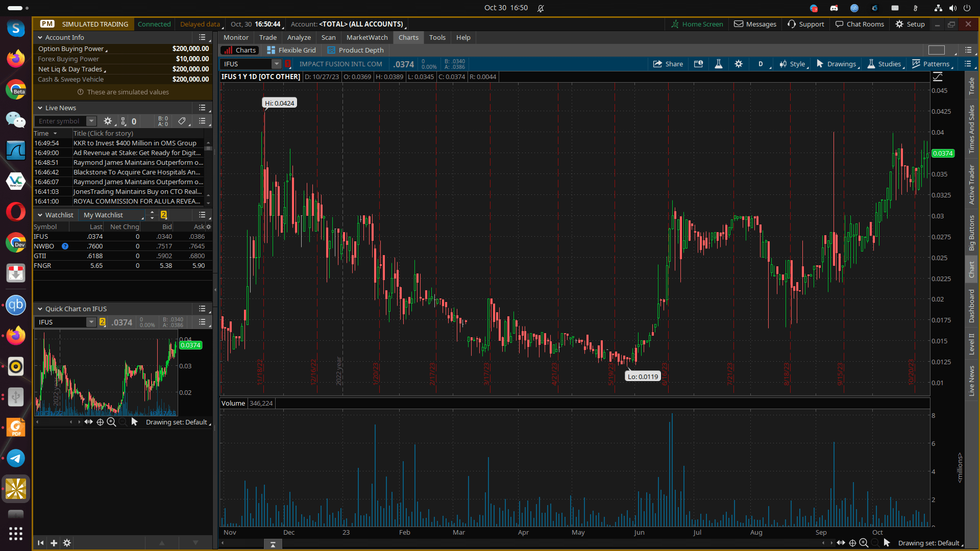Open the Chat Rooms button
The height and width of the screenshot is (551, 980).
pos(859,24)
